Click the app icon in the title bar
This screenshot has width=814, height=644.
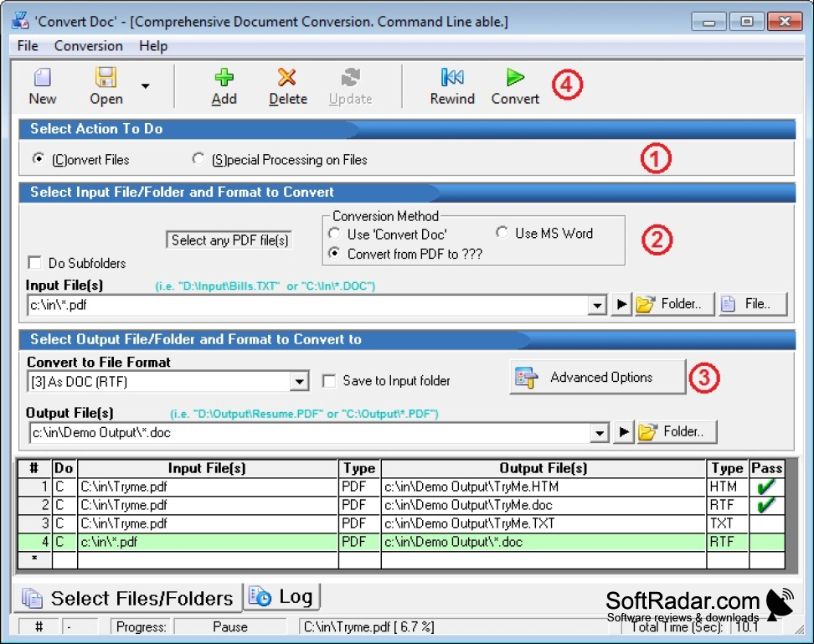click(x=20, y=21)
